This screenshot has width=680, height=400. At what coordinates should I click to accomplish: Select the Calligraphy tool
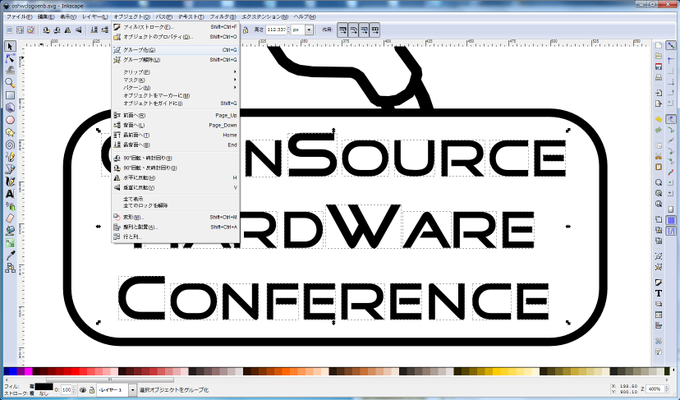[x=10, y=181]
